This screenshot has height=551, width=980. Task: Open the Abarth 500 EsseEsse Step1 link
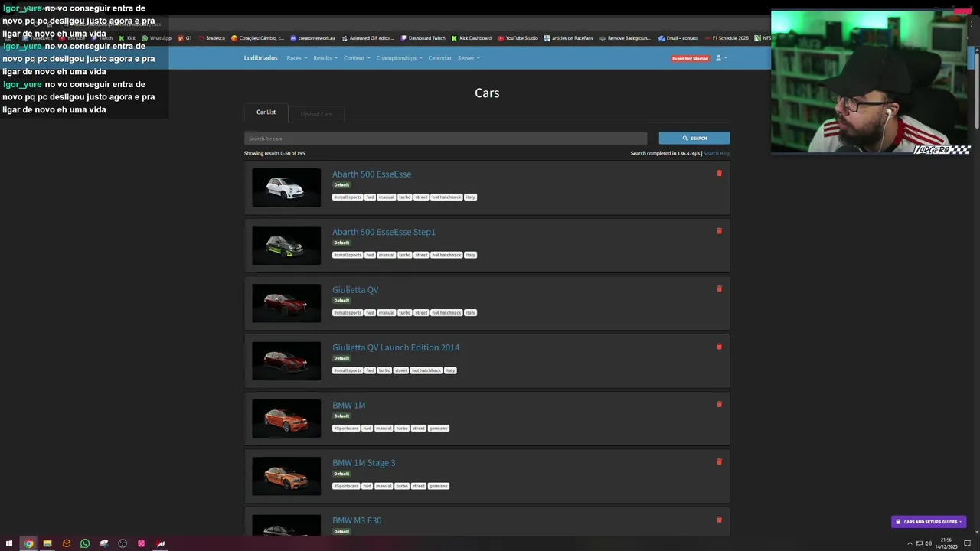384,232
